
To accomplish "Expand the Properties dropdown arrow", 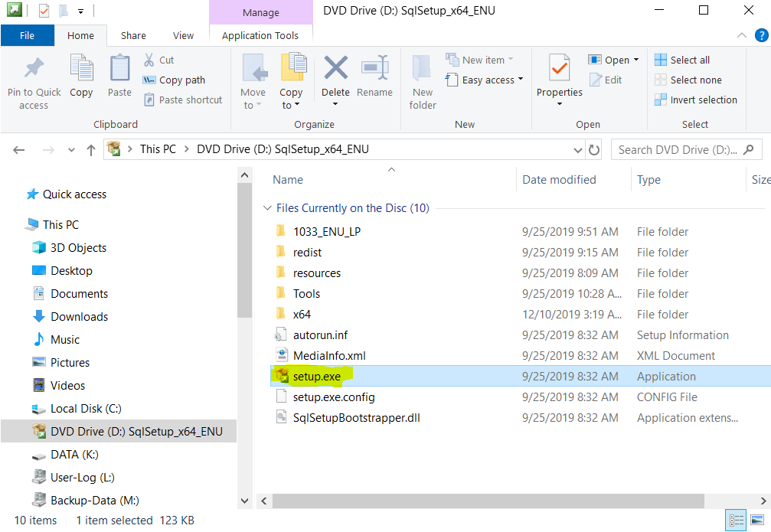I will click(559, 104).
